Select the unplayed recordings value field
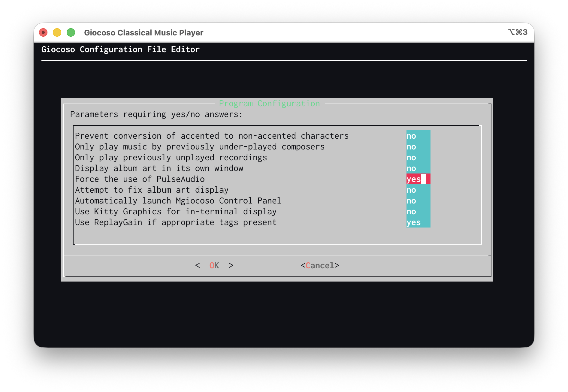 point(418,158)
